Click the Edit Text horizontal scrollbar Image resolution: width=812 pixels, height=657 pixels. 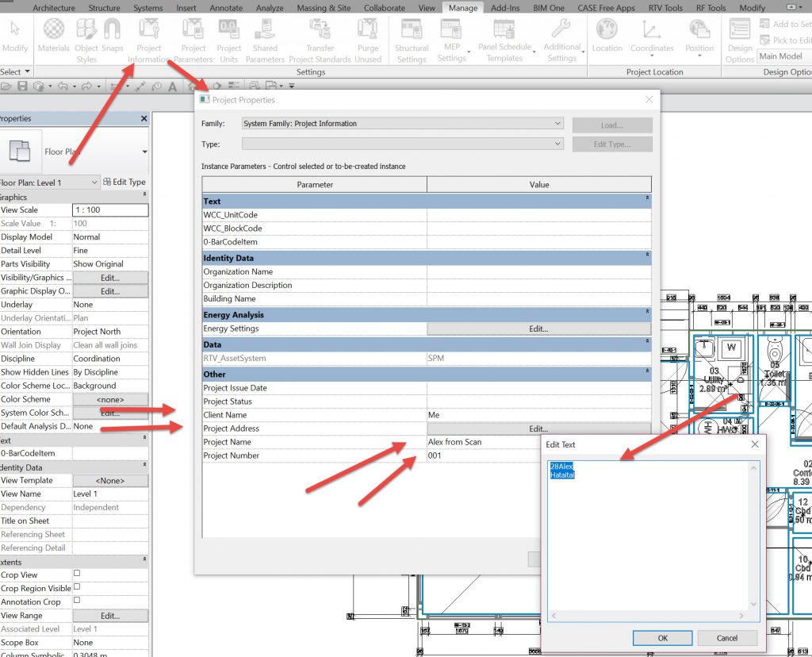[648, 616]
